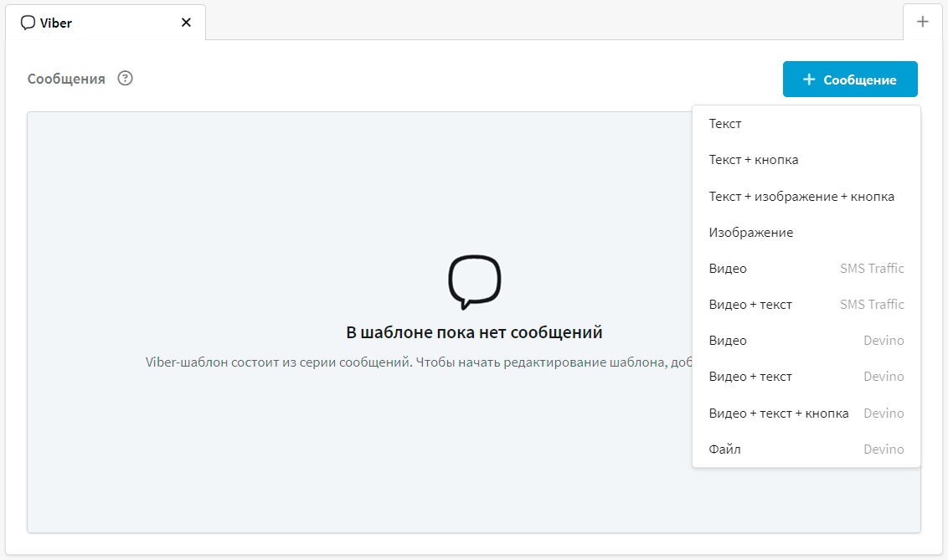Select the Видео option labeled Devino
This screenshot has height=560, width=948.
[806, 341]
